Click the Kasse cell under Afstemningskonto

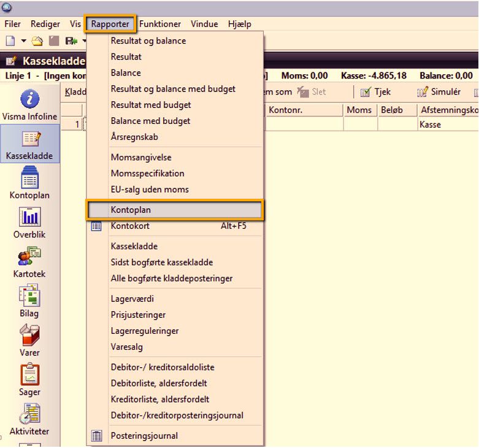pyautogui.click(x=431, y=125)
